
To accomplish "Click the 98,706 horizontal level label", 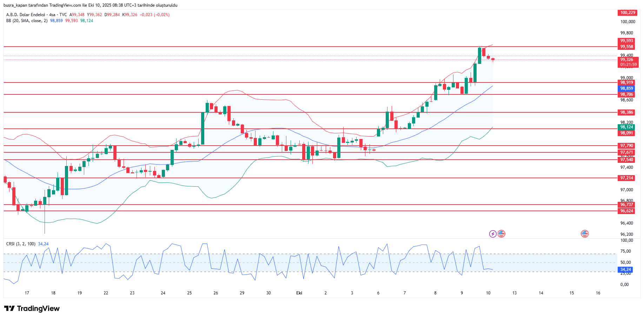I will tap(626, 94).
